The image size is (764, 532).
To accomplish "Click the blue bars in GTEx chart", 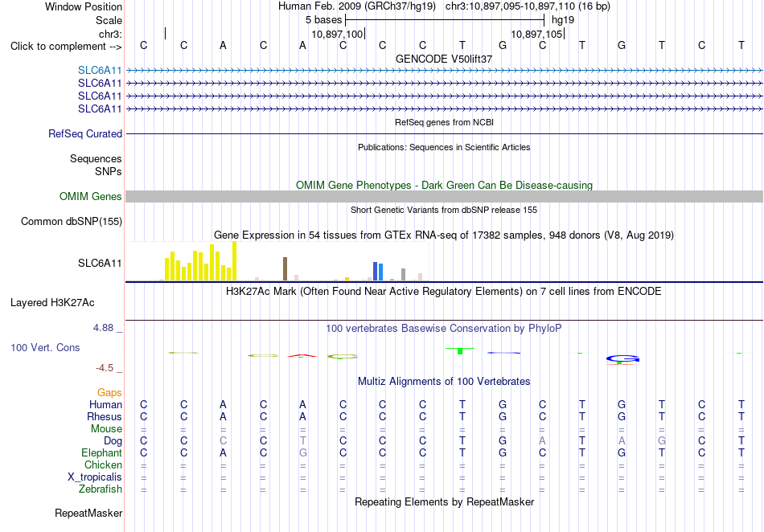I will point(378,272).
